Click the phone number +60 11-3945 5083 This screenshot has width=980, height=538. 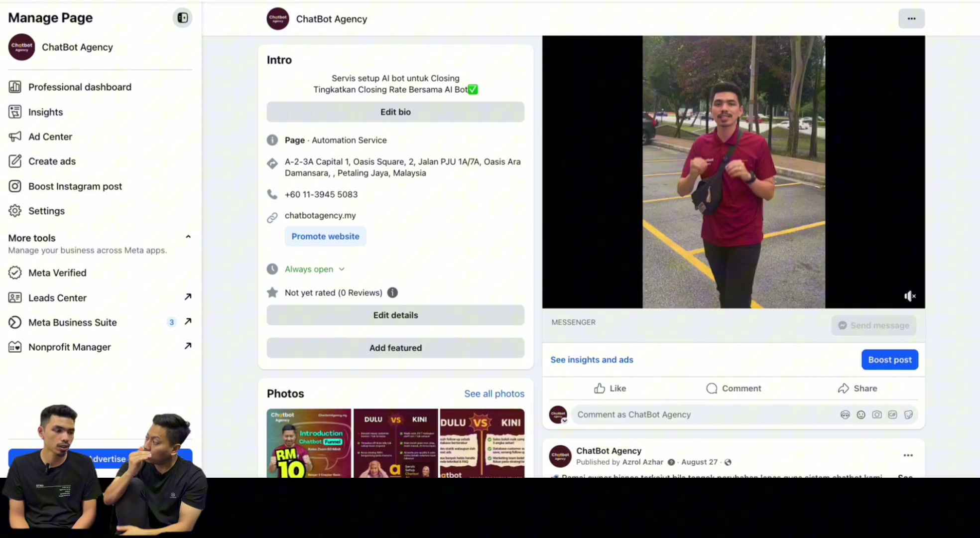[x=321, y=195]
